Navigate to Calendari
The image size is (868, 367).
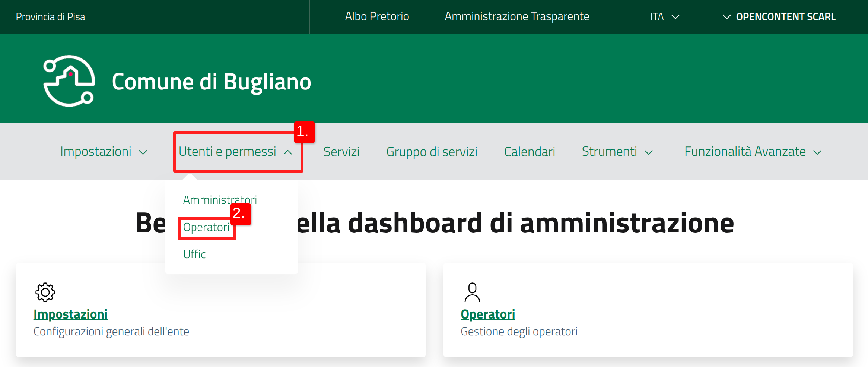click(x=529, y=152)
